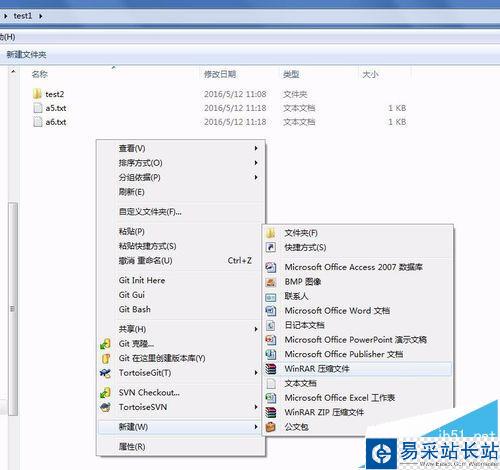
Task: Select the a6.txt file name
Action: coord(56,122)
